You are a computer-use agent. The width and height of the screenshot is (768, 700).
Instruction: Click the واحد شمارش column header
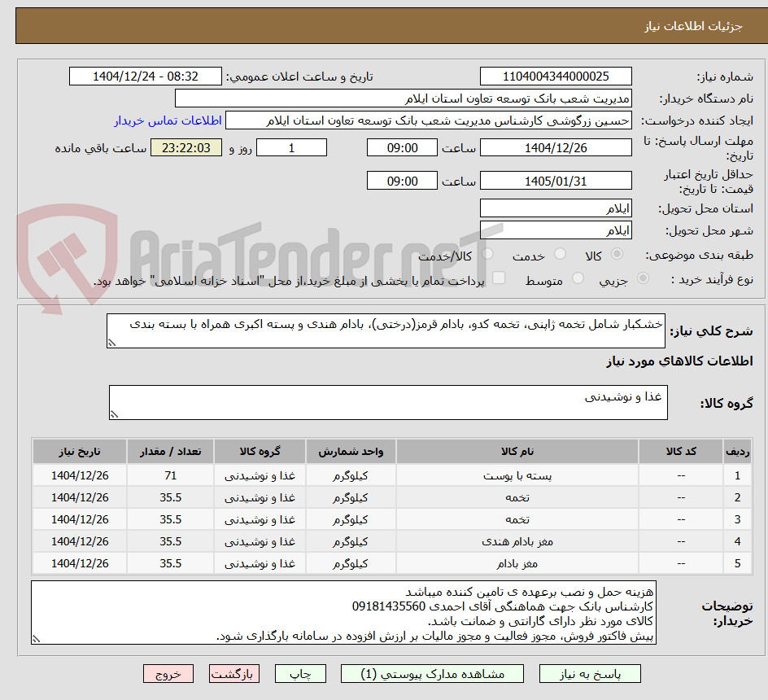(351, 452)
